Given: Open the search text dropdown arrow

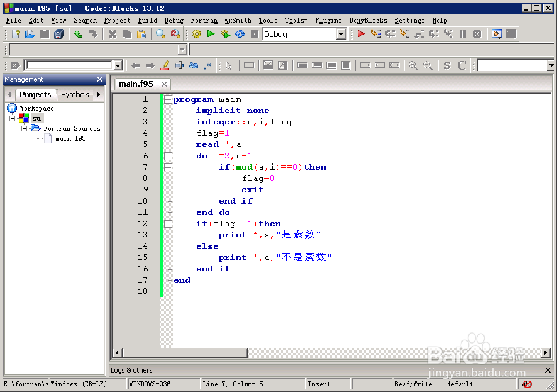Looking at the screenshot, I should 118,65.
